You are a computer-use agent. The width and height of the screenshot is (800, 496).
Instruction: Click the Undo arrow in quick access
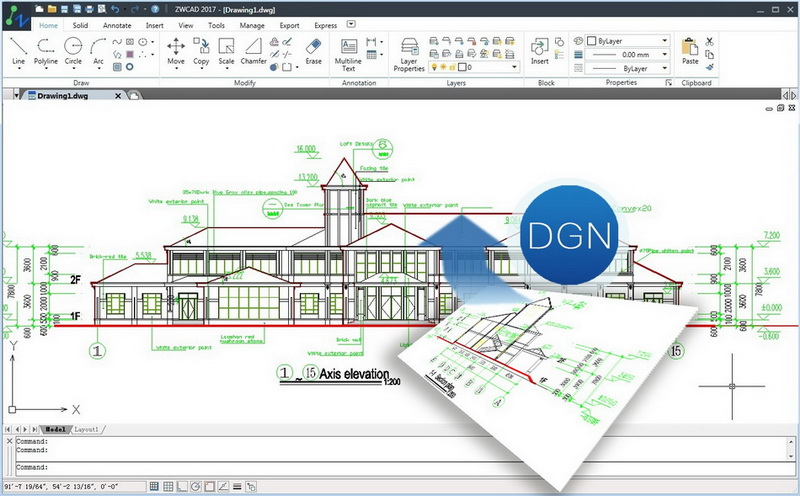point(115,9)
